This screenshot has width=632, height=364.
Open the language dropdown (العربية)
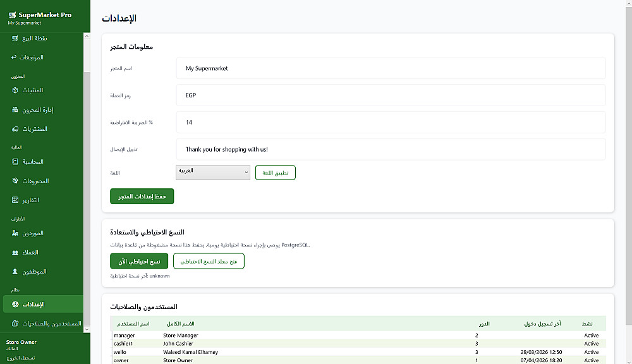(213, 173)
